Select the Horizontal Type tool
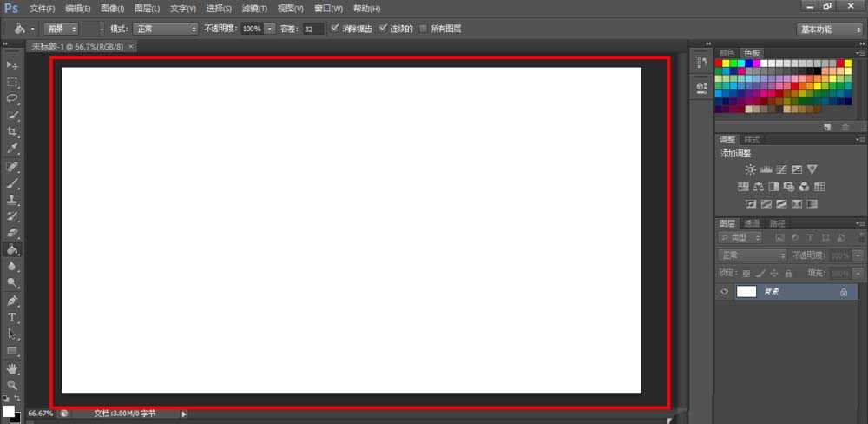 12,317
